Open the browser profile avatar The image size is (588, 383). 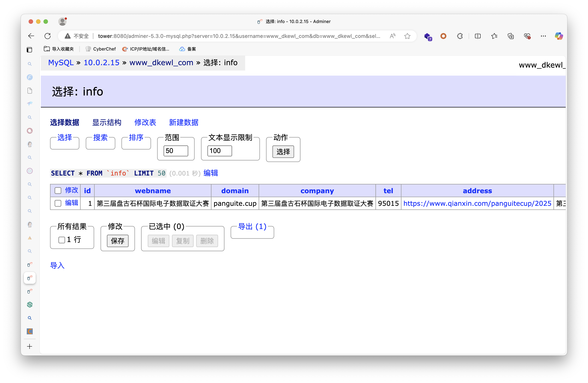coord(62,22)
